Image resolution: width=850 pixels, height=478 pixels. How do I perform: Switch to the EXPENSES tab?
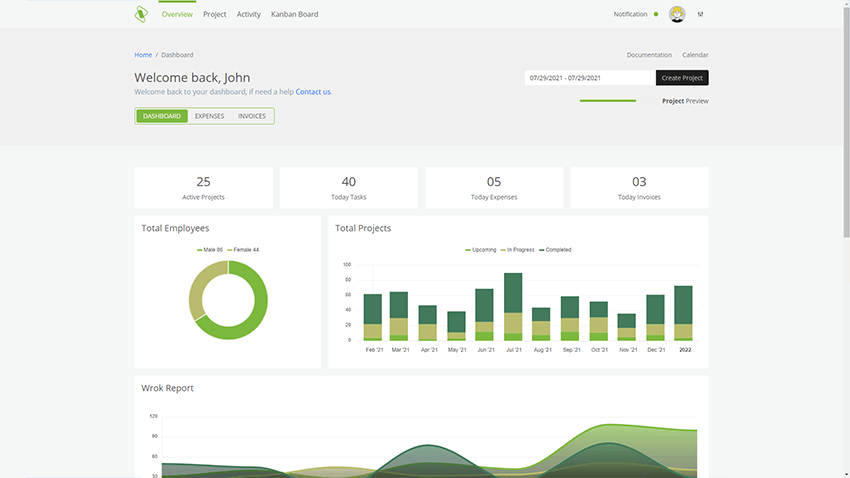click(209, 116)
